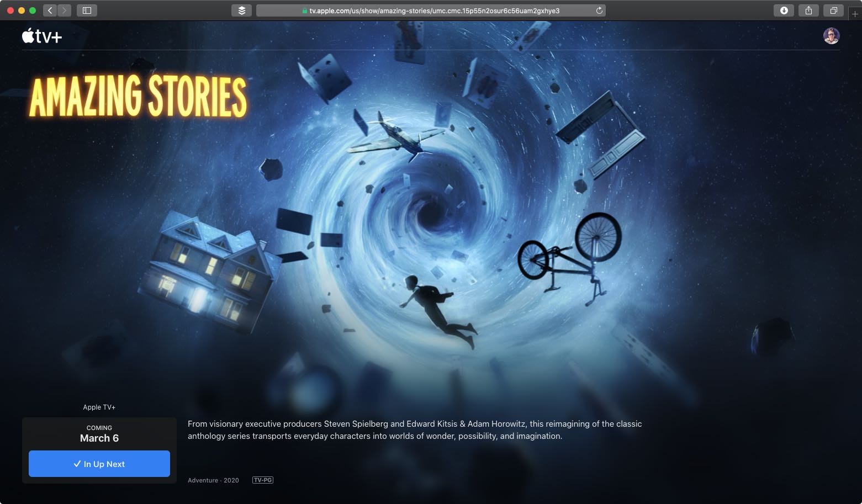Viewport: 862px width, 504px height.
Task: Show the Safari sidebar
Action: click(87, 10)
